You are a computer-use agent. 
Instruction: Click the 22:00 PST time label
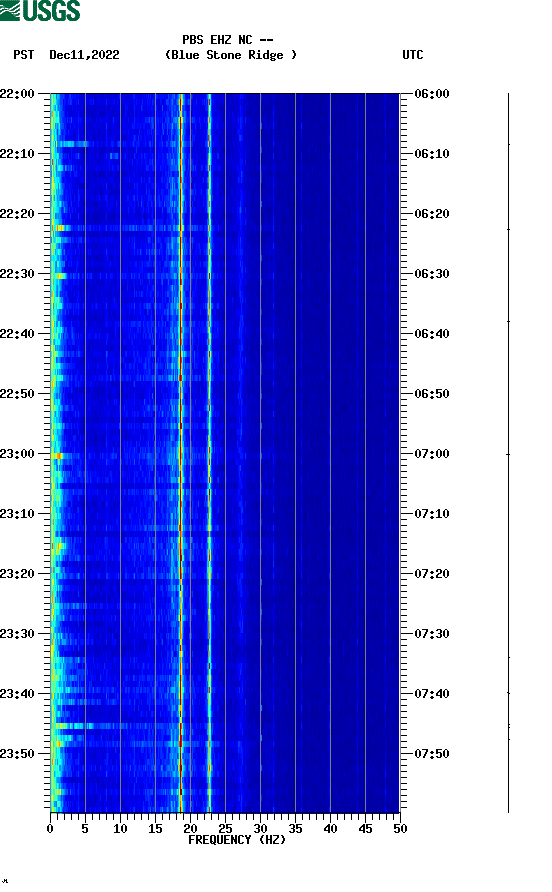tap(17, 94)
